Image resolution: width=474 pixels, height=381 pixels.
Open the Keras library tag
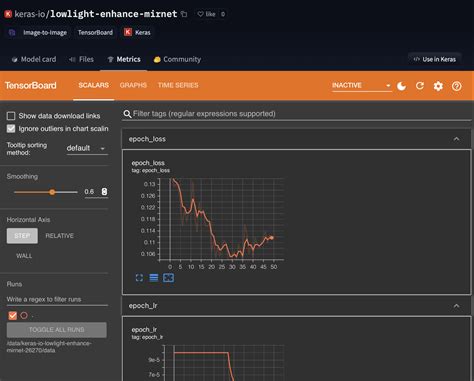pos(137,32)
